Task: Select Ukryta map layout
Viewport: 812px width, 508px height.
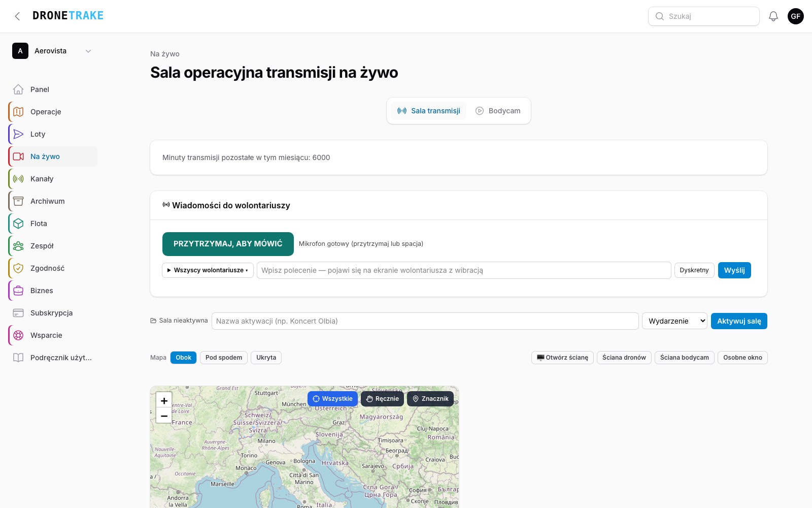Action: pyautogui.click(x=266, y=358)
